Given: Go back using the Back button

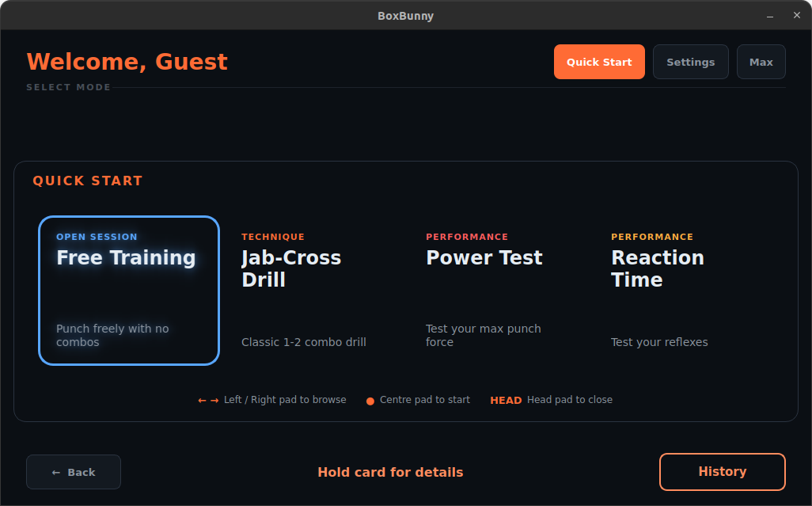Looking at the screenshot, I should pos(74,472).
